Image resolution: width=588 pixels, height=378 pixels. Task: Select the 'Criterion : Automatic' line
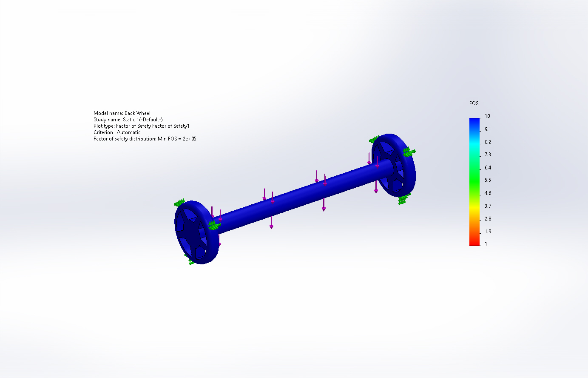[117, 132]
